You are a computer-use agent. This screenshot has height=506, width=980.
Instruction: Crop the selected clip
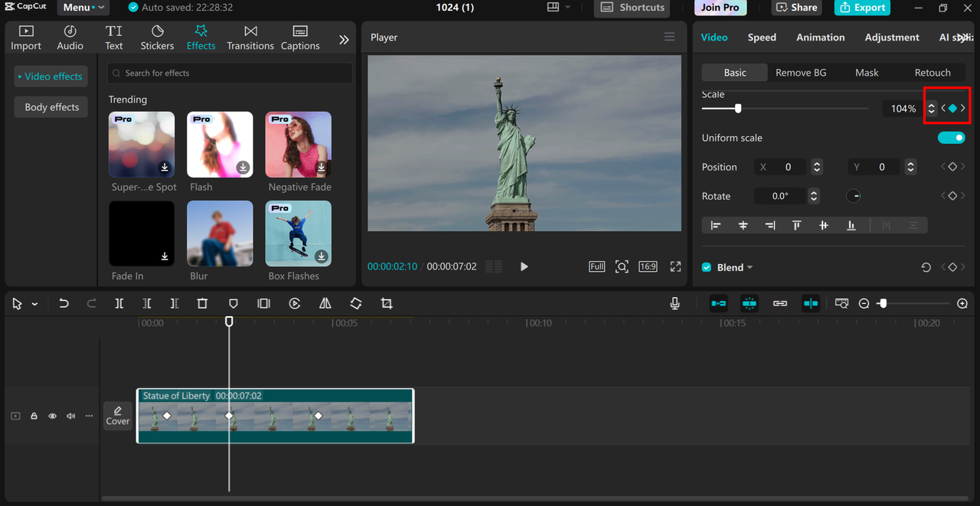pyautogui.click(x=387, y=304)
